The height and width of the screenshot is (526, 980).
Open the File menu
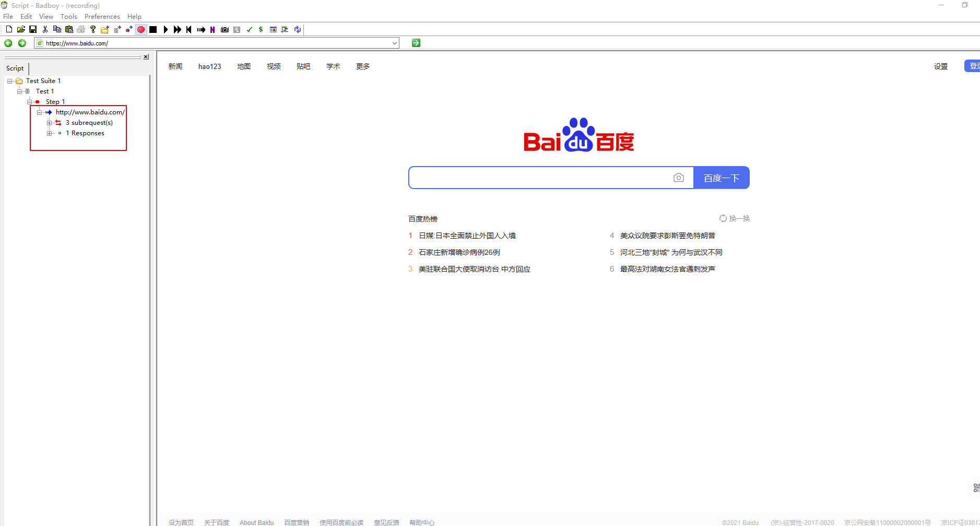tap(8, 16)
